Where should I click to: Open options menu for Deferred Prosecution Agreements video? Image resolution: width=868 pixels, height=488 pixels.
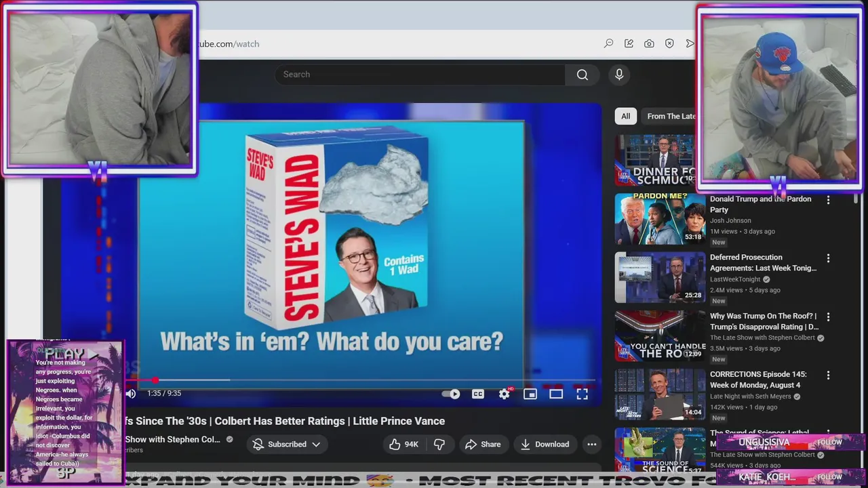828,258
